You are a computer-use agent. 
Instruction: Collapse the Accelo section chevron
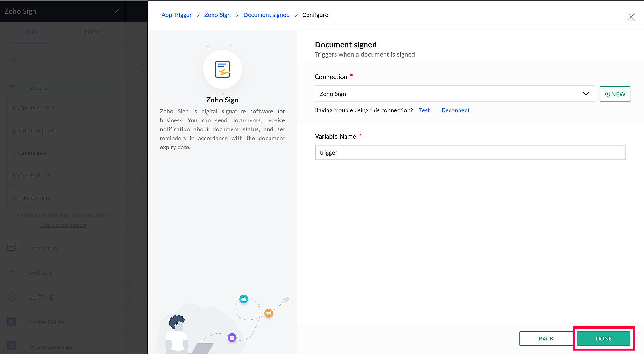[x=113, y=88]
